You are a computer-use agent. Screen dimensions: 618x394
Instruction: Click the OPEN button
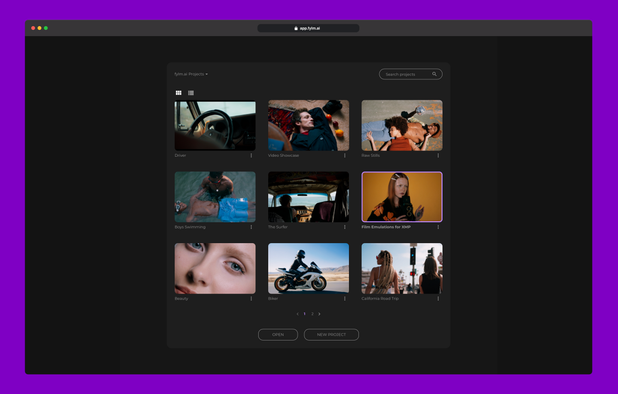click(x=278, y=335)
